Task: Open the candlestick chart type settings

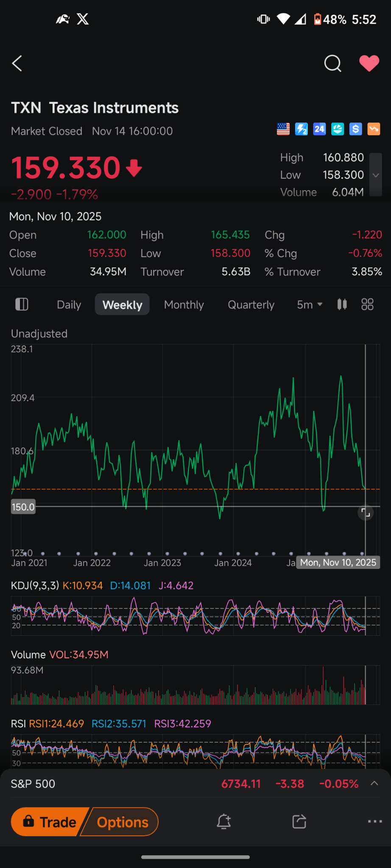Action: click(x=342, y=304)
